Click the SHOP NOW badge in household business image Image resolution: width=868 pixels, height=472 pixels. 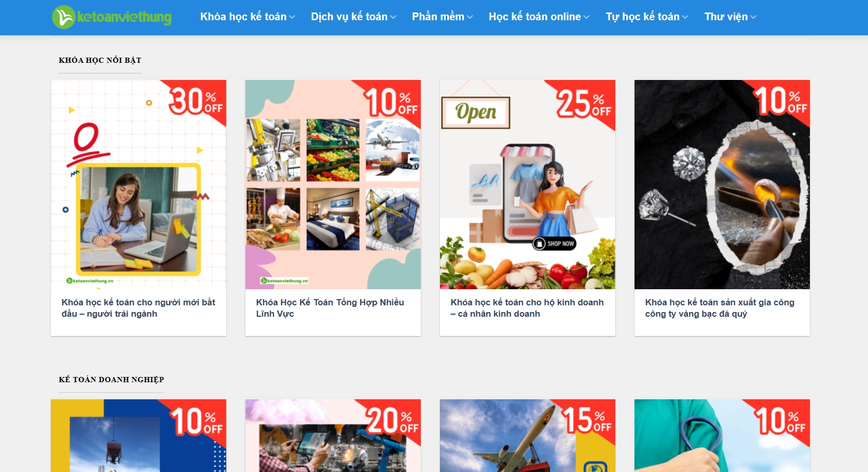[x=555, y=244]
